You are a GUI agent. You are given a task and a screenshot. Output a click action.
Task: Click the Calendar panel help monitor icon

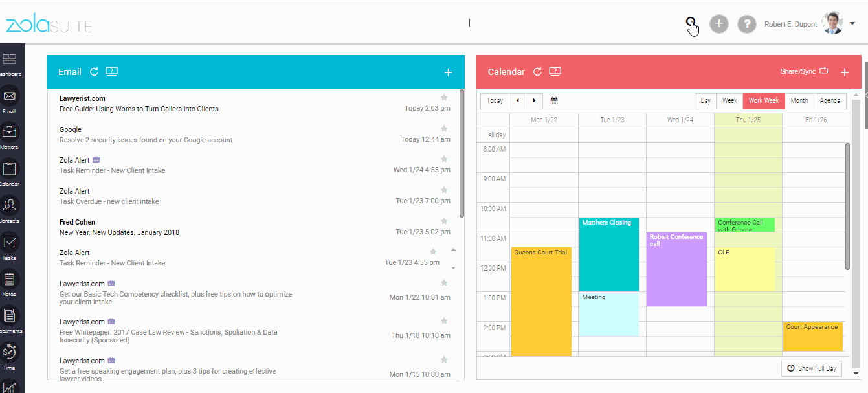coord(555,72)
